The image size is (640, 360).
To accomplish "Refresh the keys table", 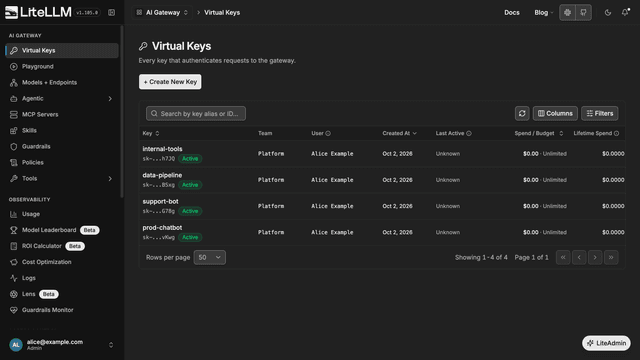I will 522,113.
